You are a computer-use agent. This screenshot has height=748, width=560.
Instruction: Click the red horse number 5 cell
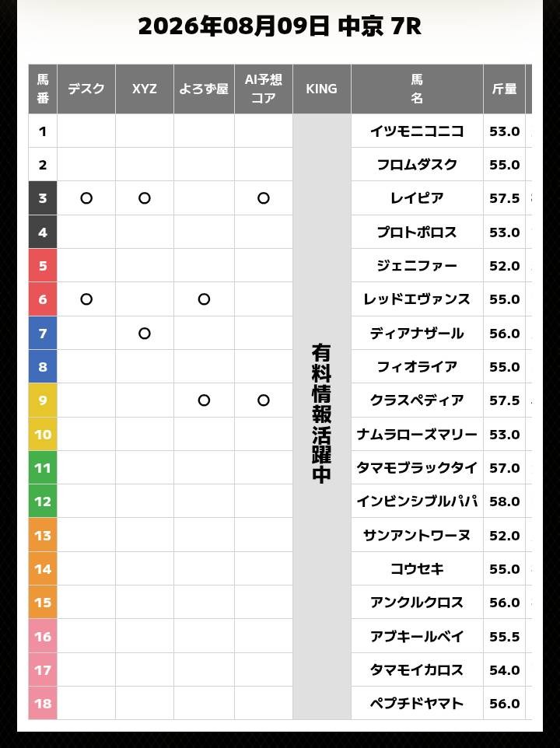pyautogui.click(x=43, y=266)
